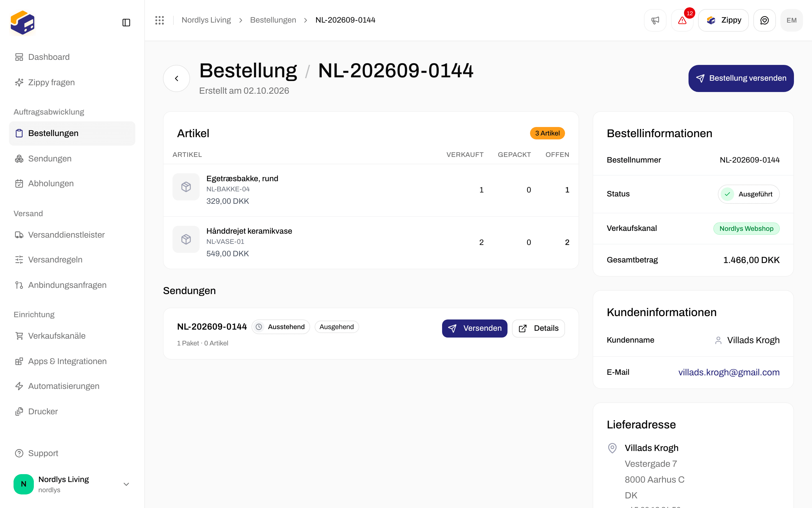Click Vestergade 7 address line
Image resolution: width=812 pixels, height=508 pixels.
coord(651,464)
